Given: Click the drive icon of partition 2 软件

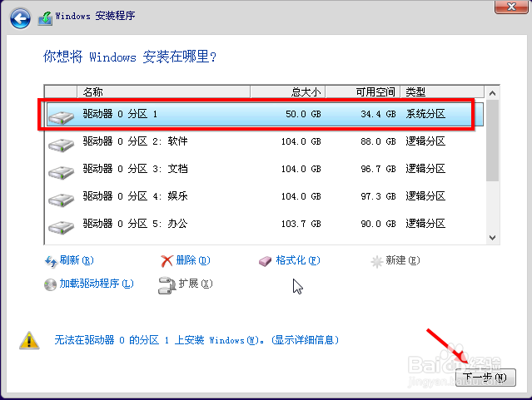Looking at the screenshot, I should pos(61,145).
